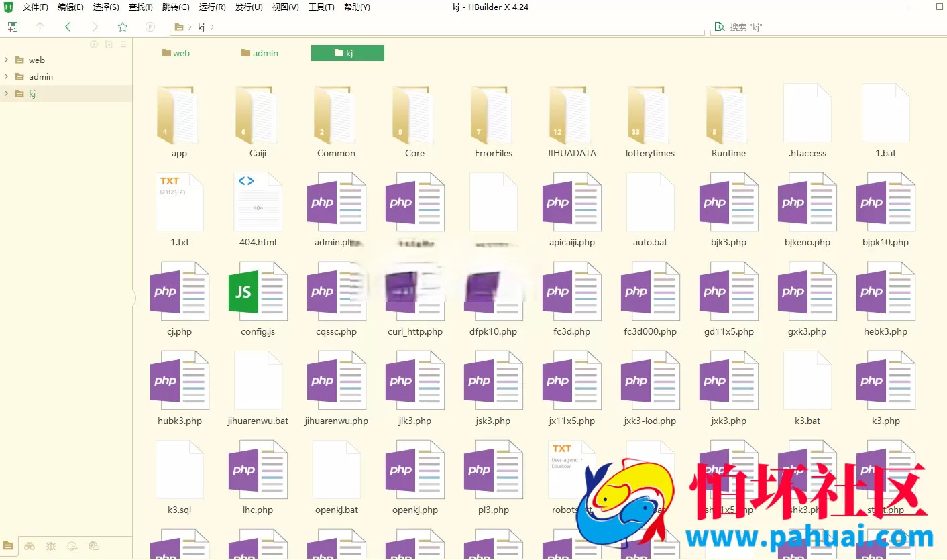The width and height of the screenshot is (947, 560).
Task: Open the 选择(S) menu
Action: coord(106,7)
